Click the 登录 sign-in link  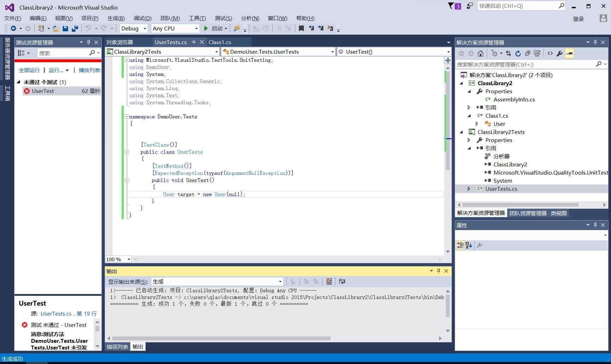pyautogui.click(x=578, y=19)
